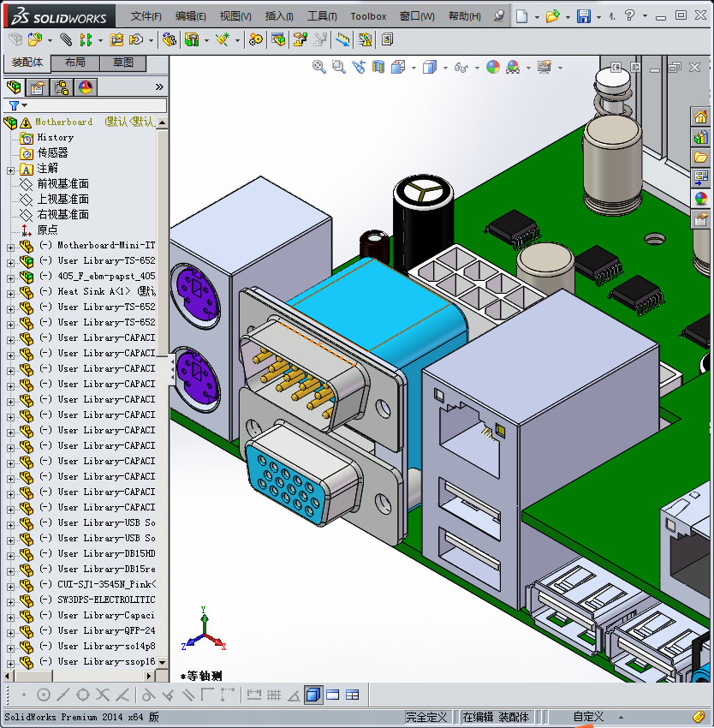This screenshot has width=714, height=728.
Task: Switch to the 布局 tab
Action: [x=74, y=63]
